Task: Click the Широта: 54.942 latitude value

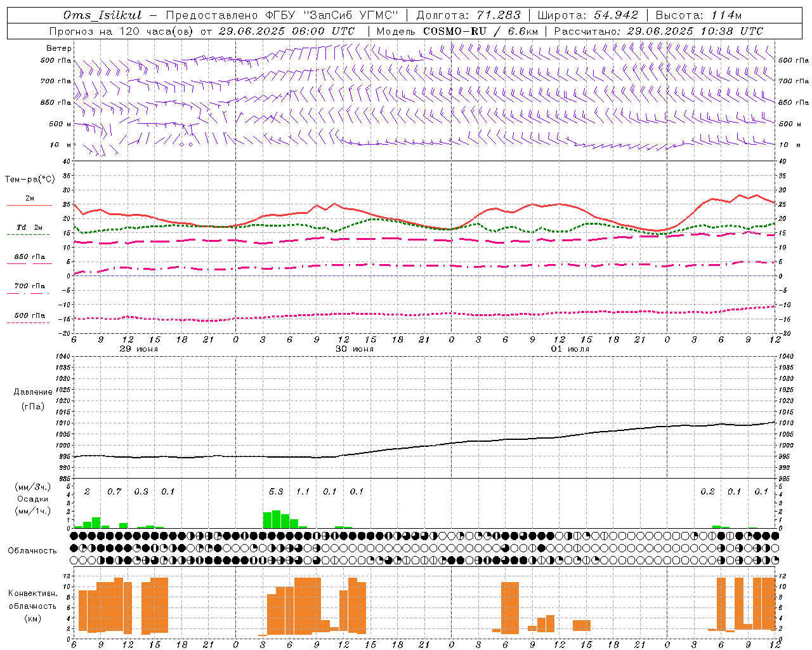Action: click(588, 15)
